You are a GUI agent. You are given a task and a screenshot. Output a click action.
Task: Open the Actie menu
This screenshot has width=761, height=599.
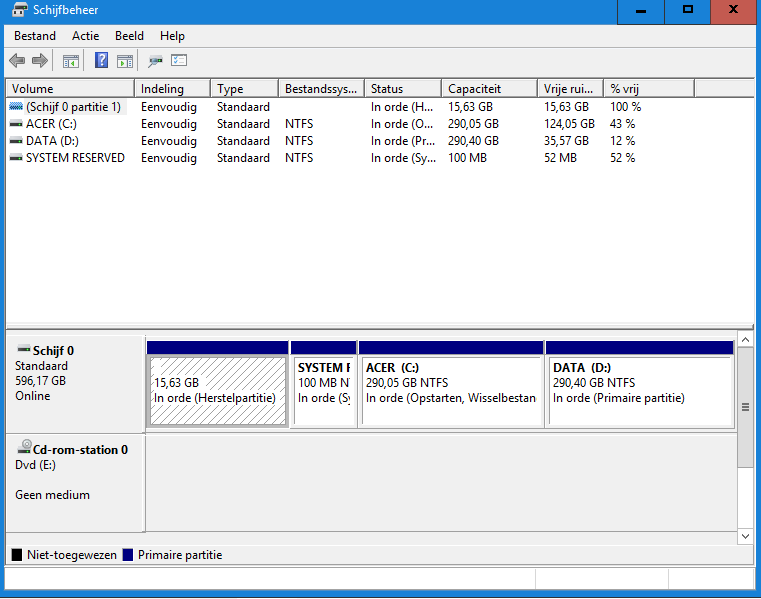85,36
